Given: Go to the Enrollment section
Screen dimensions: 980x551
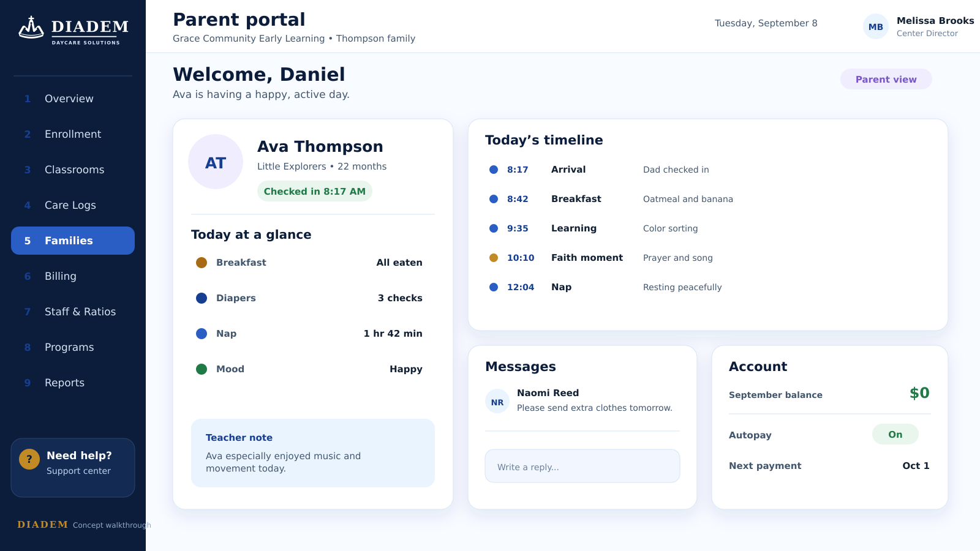Looking at the screenshot, I should pyautogui.click(x=73, y=134).
